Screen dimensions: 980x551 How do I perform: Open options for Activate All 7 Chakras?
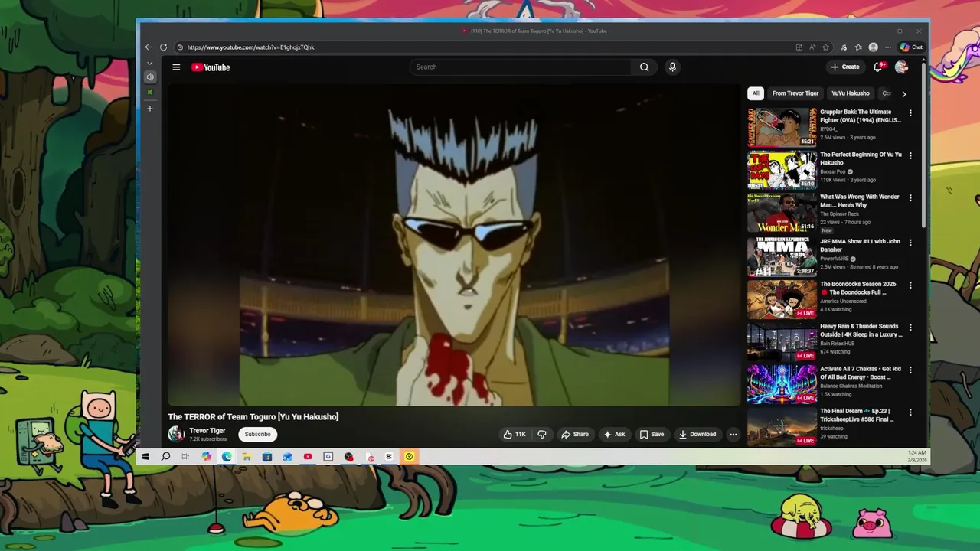pos(910,370)
